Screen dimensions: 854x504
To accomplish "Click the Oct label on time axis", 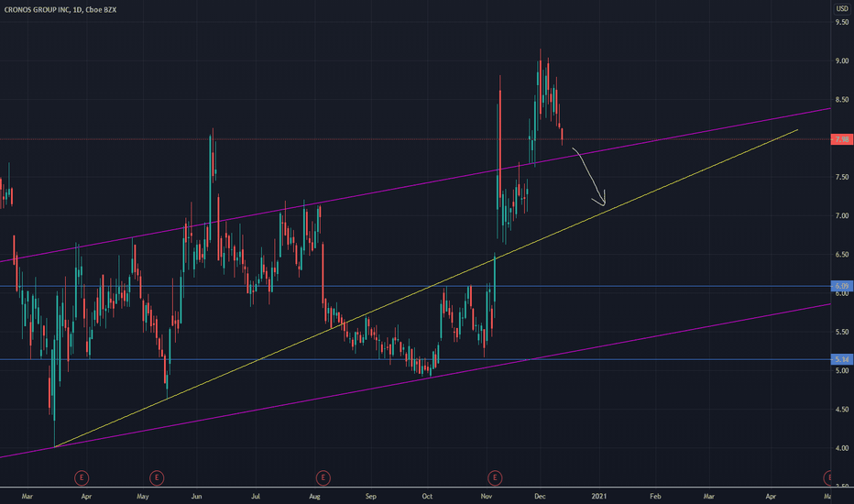I will tap(428, 497).
